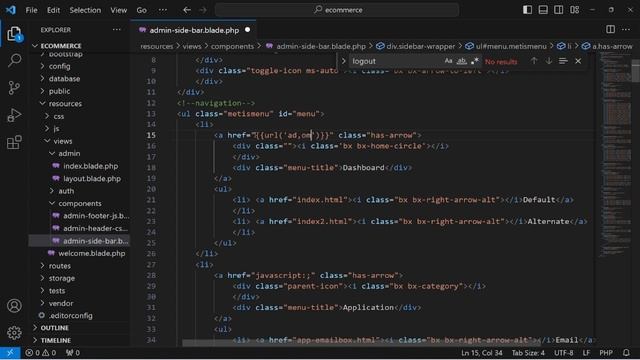
Task: Open index.blade.php file
Action: point(90,166)
